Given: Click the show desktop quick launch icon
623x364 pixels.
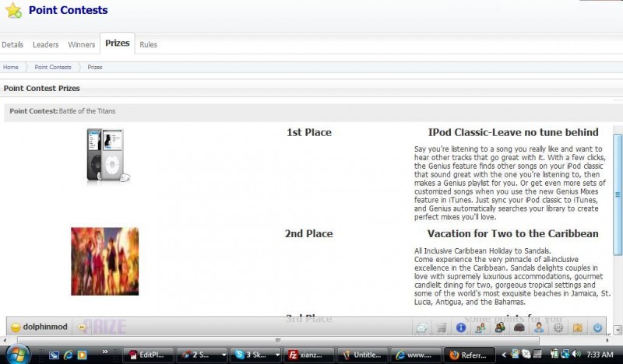Looking at the screenshot, I should [54, 355].
